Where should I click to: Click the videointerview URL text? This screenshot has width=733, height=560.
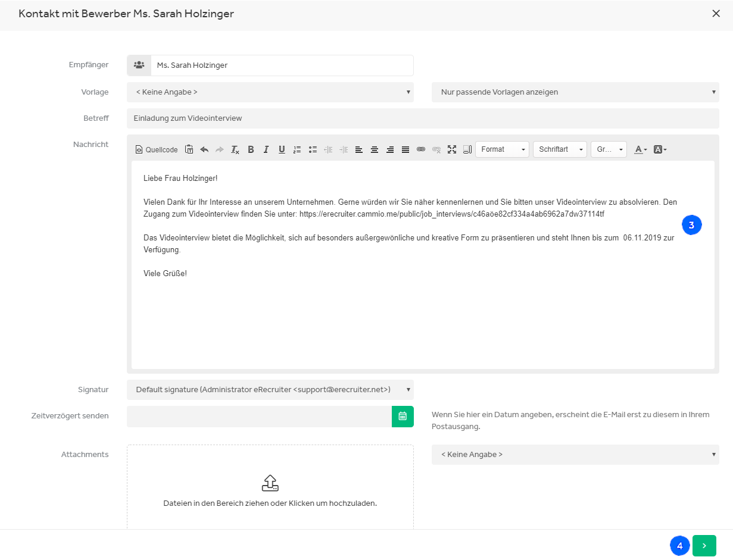[452, 214]
